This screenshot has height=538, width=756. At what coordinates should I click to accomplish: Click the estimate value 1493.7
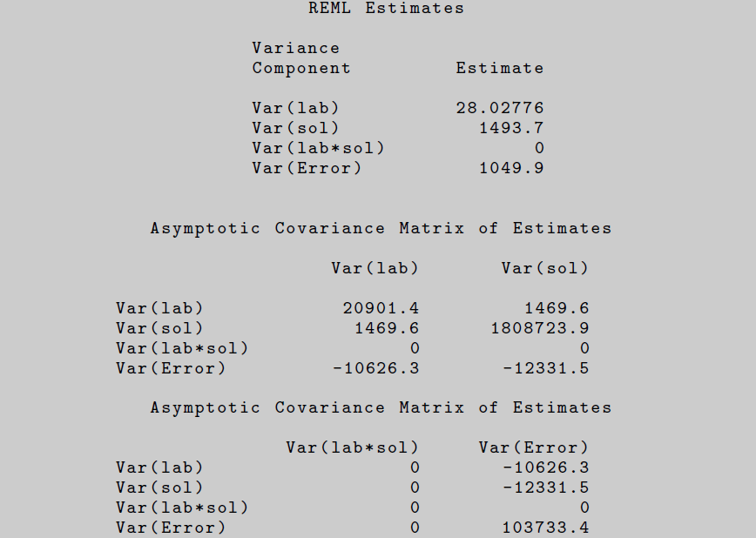coord(511,128)
